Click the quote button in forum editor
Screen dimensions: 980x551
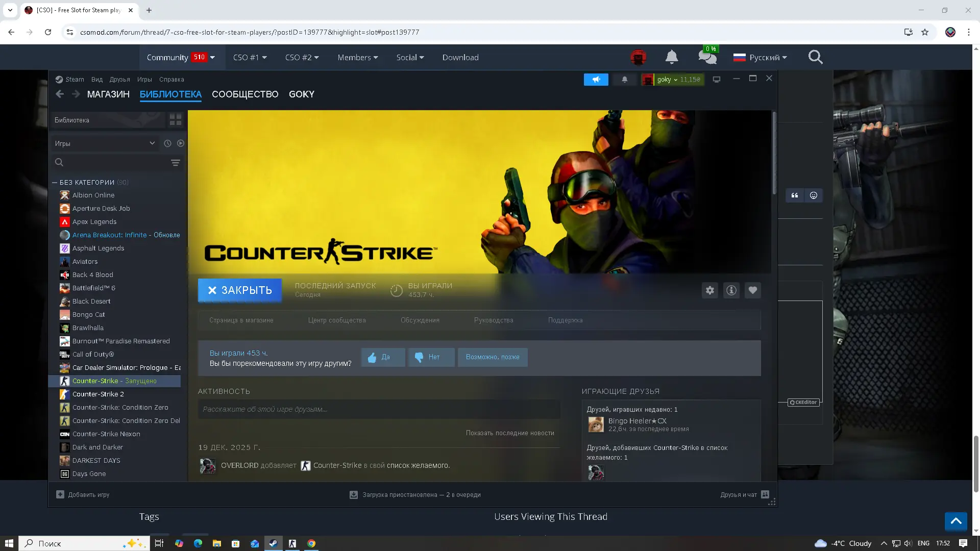click(x=795, y=195)
